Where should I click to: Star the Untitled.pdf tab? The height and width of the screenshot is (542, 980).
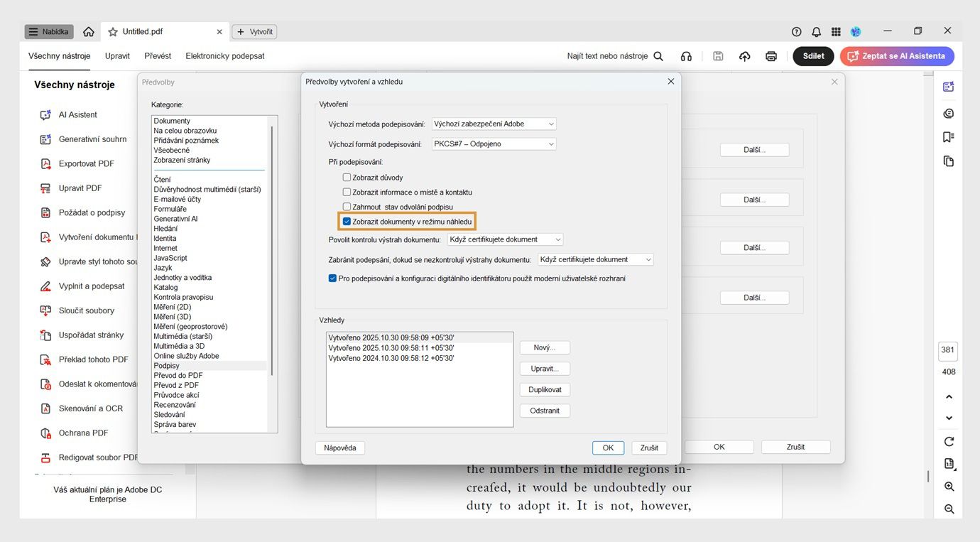tap(113, 32)
